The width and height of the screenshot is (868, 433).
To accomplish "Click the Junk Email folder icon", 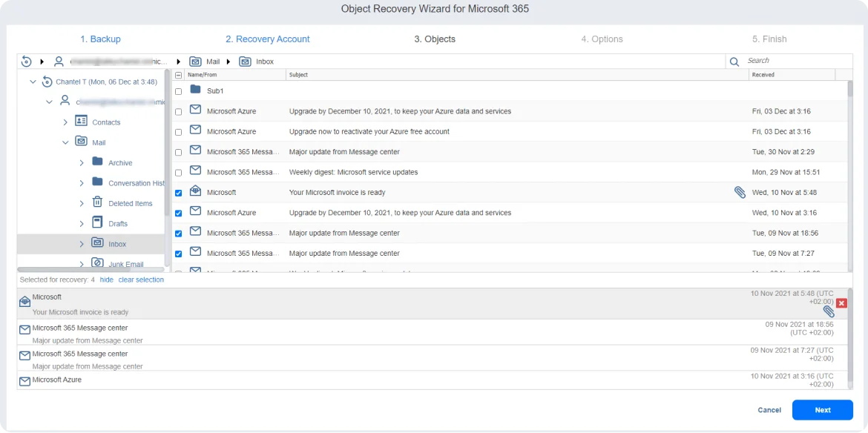I will (97, 263).
